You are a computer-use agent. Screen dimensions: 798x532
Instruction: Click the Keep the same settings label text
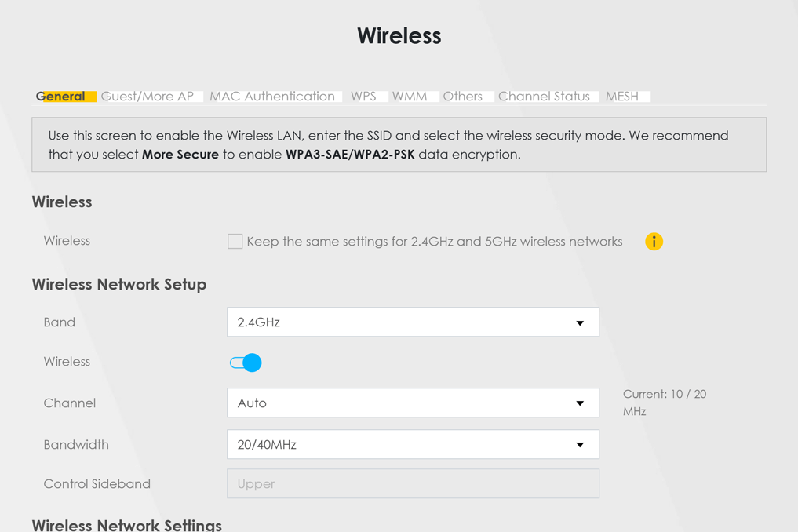pos(434,242)
